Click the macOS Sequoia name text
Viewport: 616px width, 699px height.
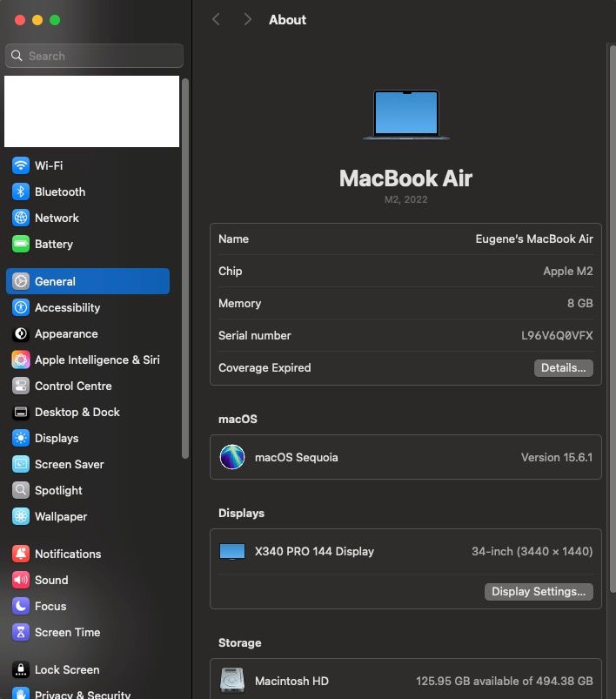(x=296, y=457)
